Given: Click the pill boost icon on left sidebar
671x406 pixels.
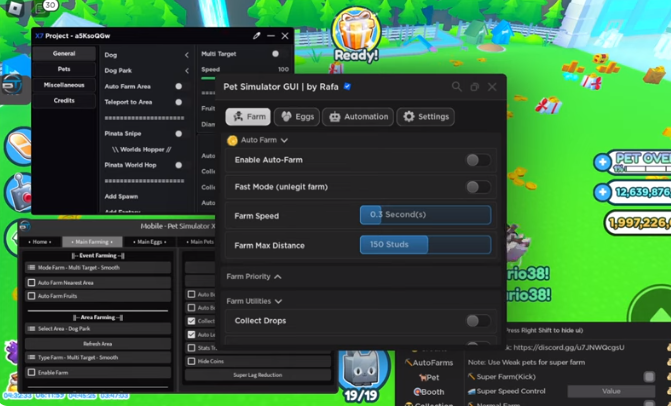Looking at the screenshot, I should click(x=19, y=146).
